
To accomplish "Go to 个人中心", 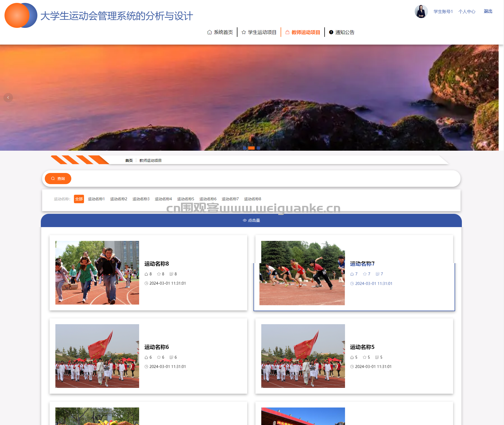I will point(467,11).
